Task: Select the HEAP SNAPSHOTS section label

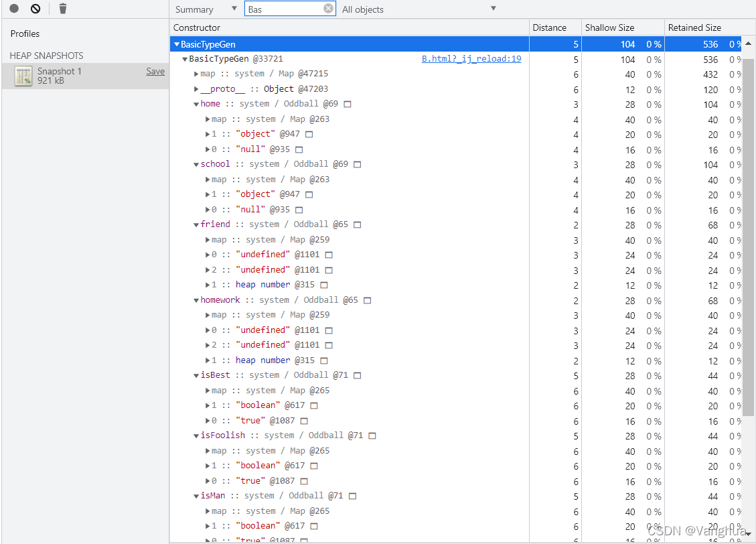Action: (46, 56)
